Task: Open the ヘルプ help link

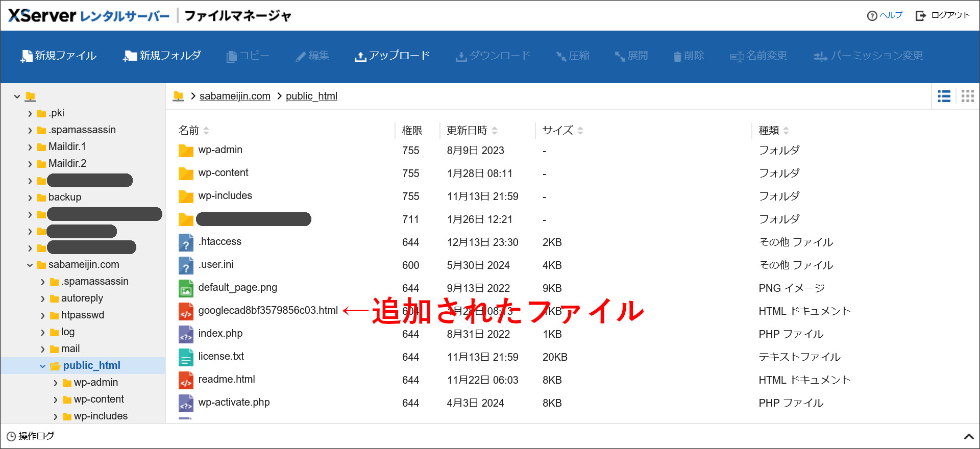Action: tap(885, 15)
